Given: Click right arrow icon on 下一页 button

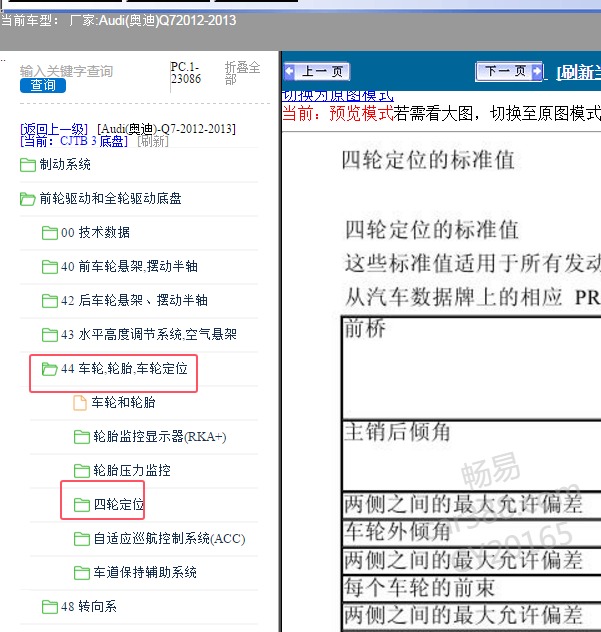Looking at the screenshot, I should [x=537, y=71].
